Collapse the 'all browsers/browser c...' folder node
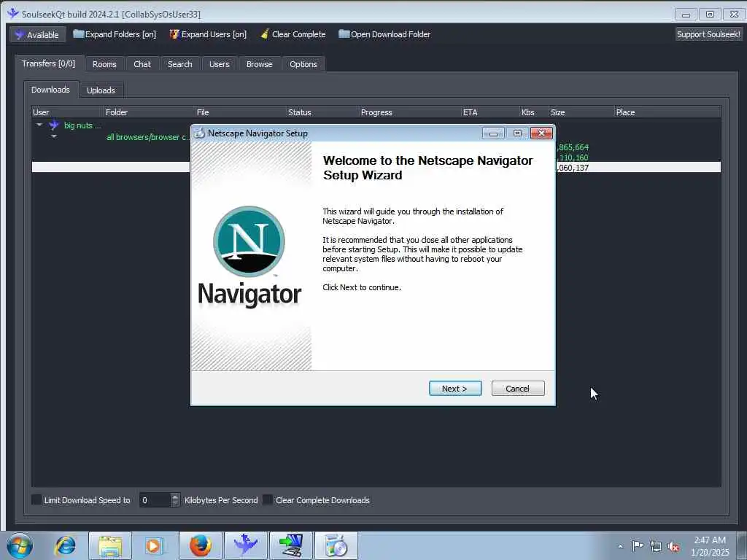The height and width of the screenshot is (560, 747). pyautogui.click(x=54, y=136)
